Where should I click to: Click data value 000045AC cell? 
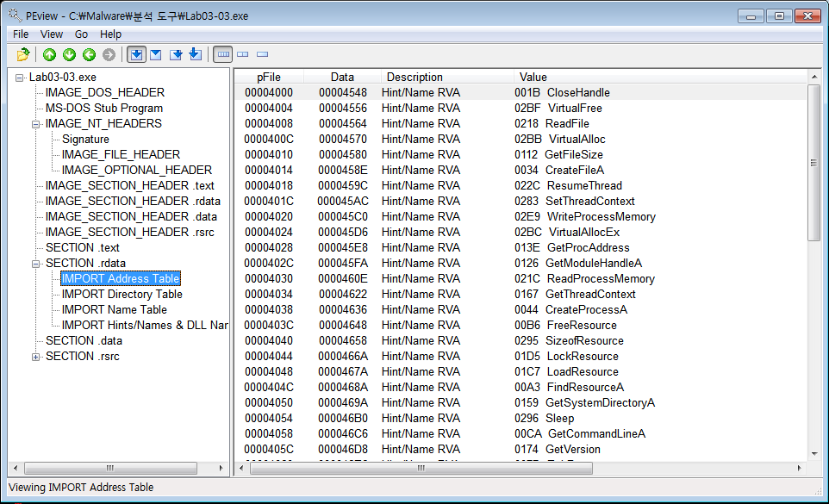coord(343,202)
